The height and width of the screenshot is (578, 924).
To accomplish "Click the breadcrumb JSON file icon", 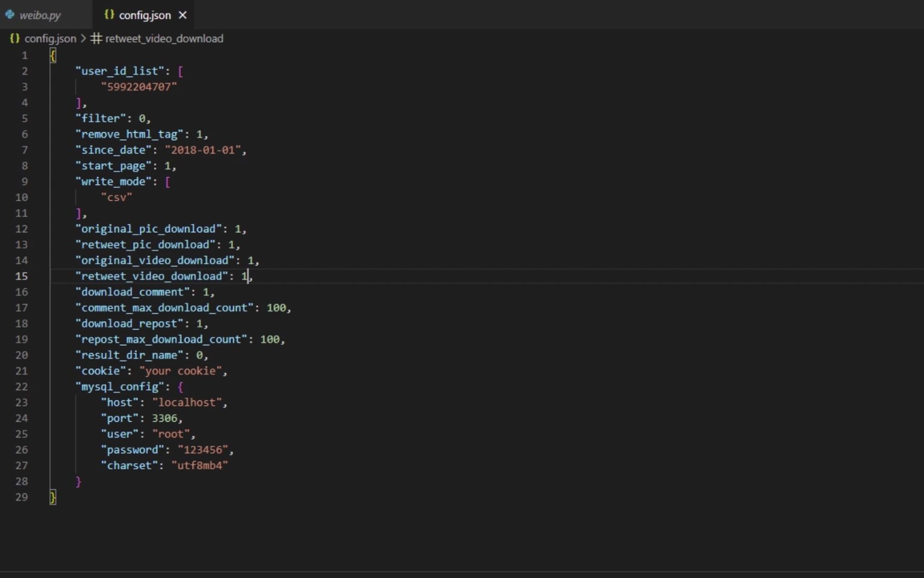I will click(15, 39).
